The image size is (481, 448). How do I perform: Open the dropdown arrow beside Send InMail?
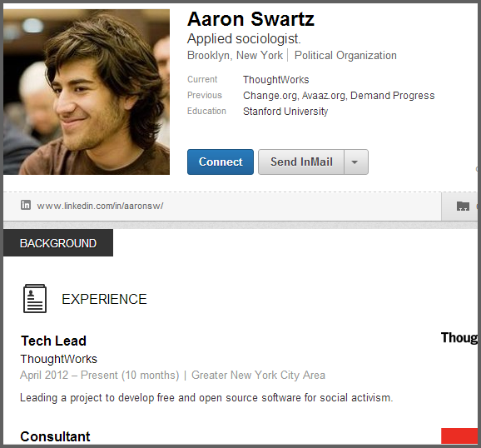[356, 162]
